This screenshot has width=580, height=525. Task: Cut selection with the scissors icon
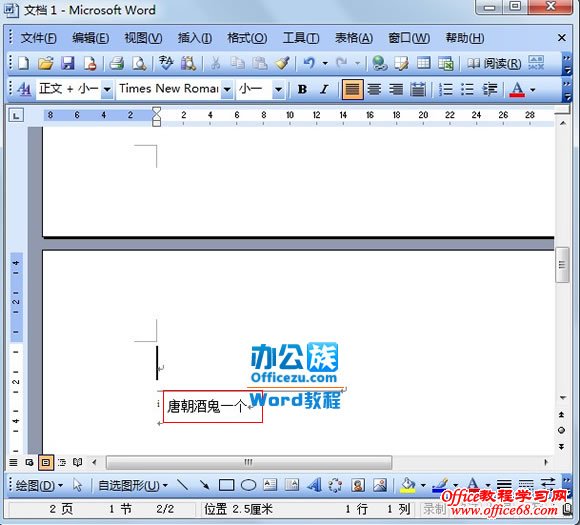coord(215,63)
